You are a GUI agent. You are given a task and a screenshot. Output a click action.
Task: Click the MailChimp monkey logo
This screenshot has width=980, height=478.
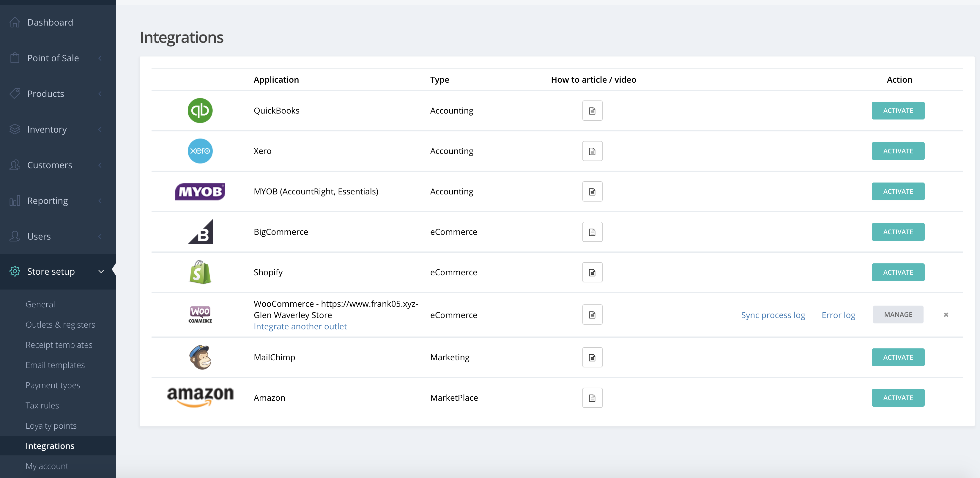click(x=200, y=357)
